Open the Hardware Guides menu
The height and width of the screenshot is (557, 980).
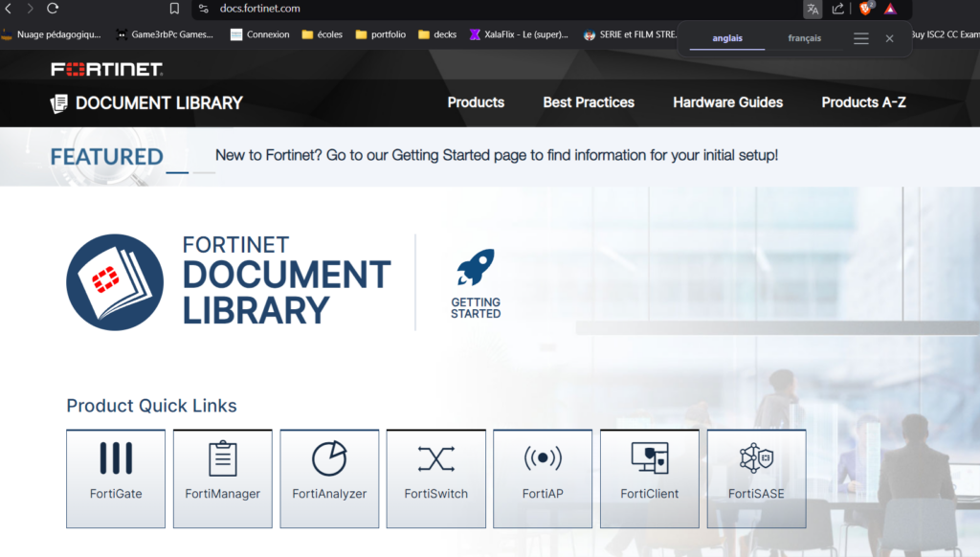pos(727,102)
